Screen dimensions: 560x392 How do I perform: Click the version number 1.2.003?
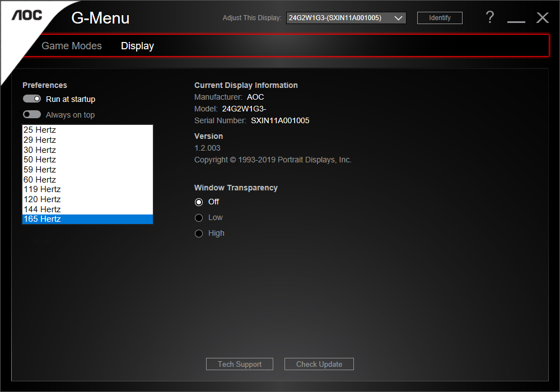pyautogui.click(x=207, y=148)
